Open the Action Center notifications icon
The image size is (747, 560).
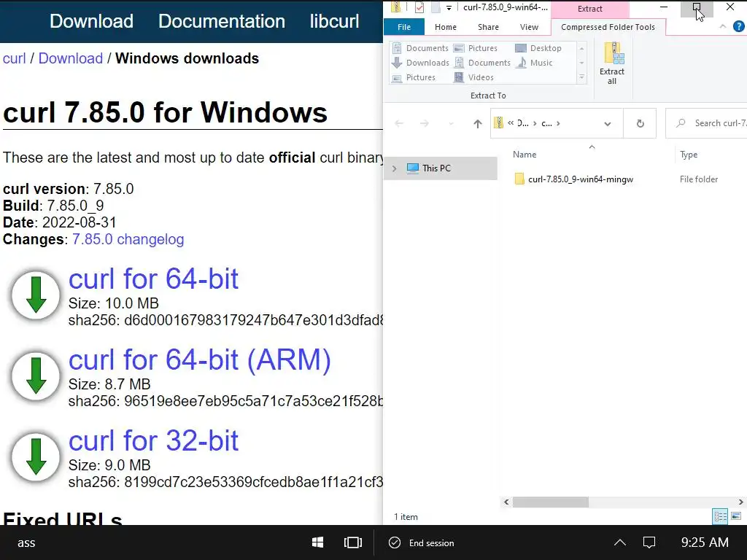point(649,542)
